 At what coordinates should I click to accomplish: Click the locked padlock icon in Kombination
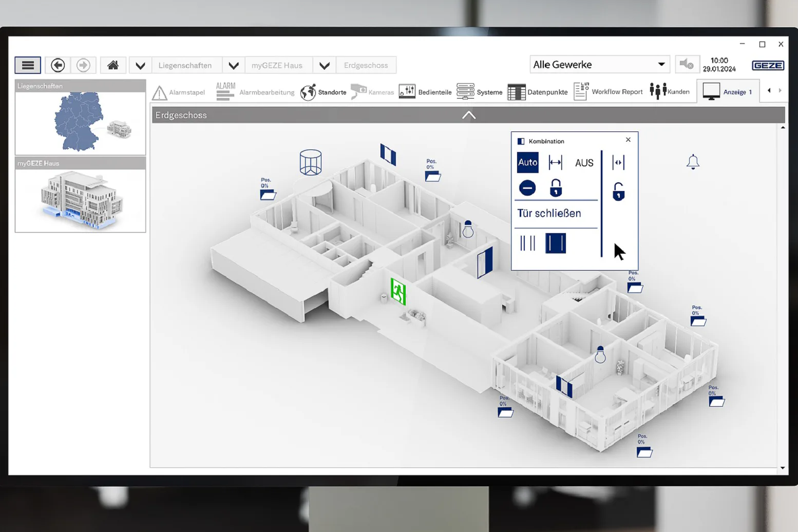pos(556,188)
